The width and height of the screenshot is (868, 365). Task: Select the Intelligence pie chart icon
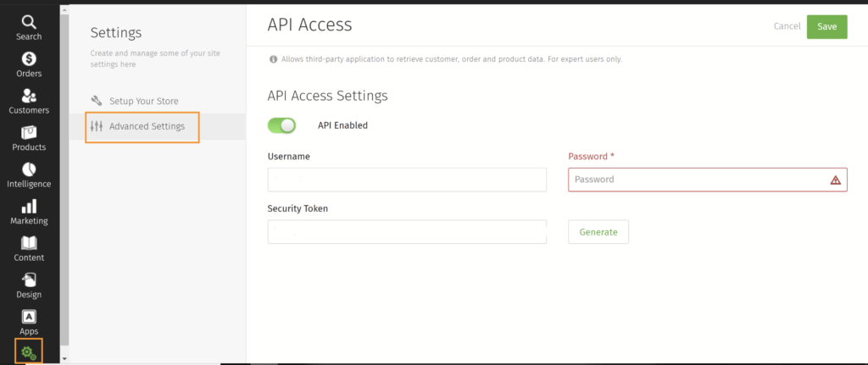pos(29,169)
